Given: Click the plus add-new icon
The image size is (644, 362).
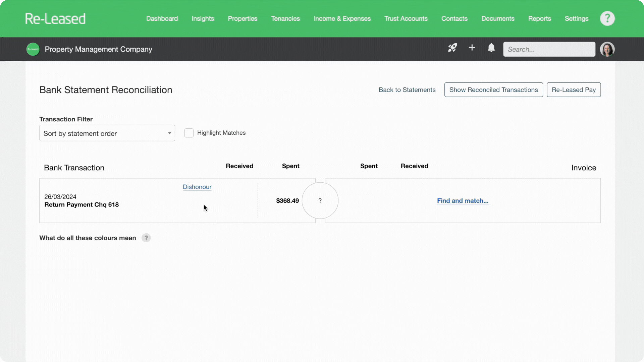Looking at the screenshot, I should tap(472, 48).
